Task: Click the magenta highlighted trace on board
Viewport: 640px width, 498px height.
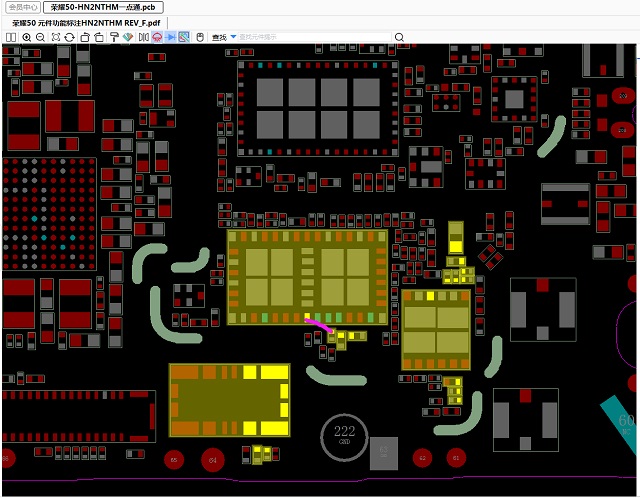Action: click(319, 325)
